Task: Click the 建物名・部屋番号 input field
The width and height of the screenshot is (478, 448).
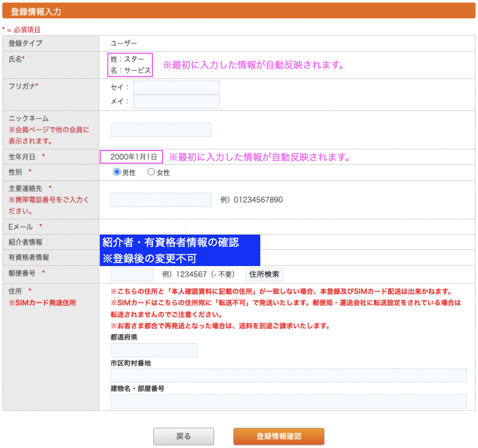Action: 289,401
